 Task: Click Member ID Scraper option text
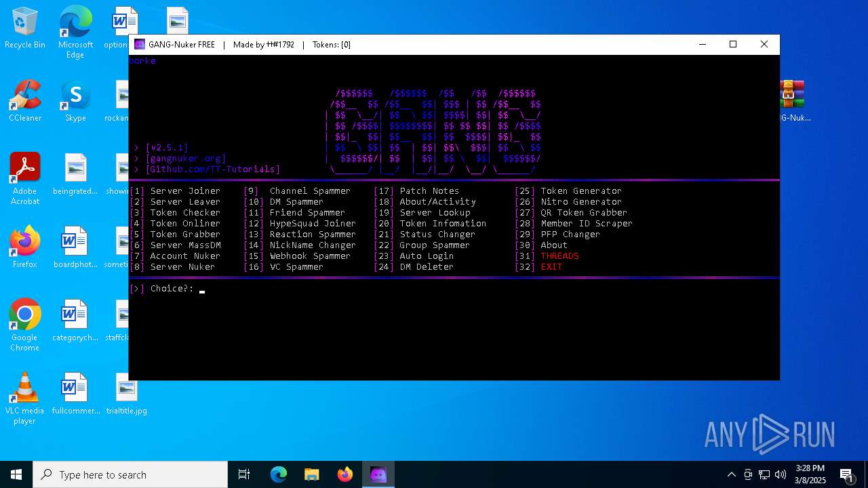coord(587,224)
